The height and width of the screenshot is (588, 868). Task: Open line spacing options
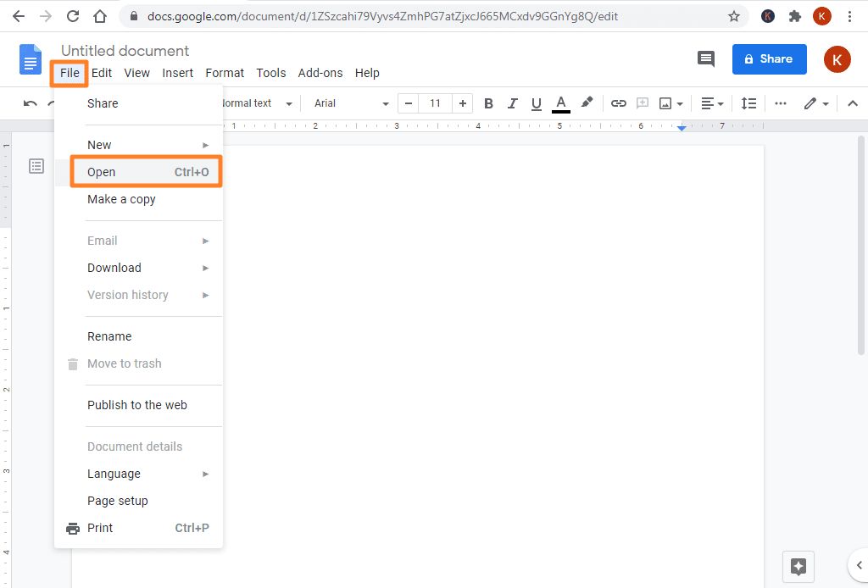pos(748,103)
